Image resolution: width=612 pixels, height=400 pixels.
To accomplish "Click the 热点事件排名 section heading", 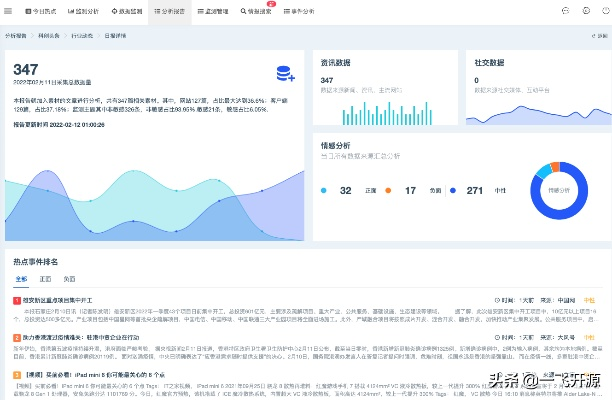I will (36, 262).
